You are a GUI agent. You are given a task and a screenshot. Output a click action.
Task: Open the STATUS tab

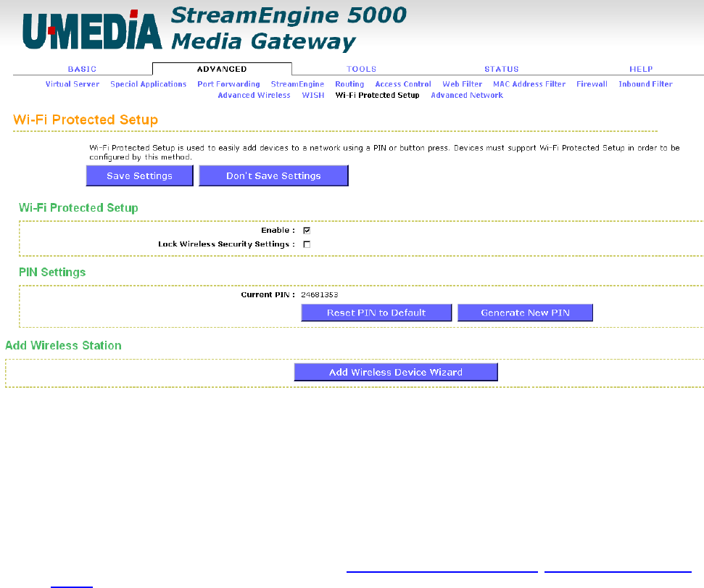coord(502,69)
